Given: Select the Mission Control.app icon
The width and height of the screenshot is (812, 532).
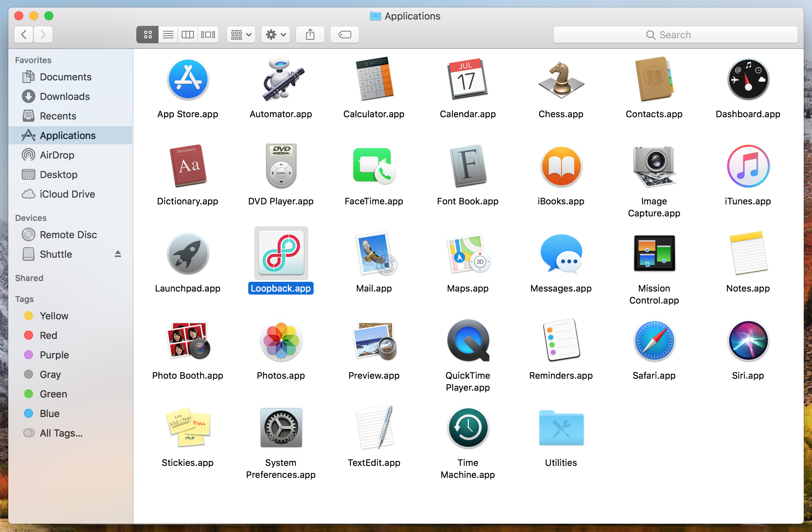Looking at the screenshot, I should click(x=654, y=253).
